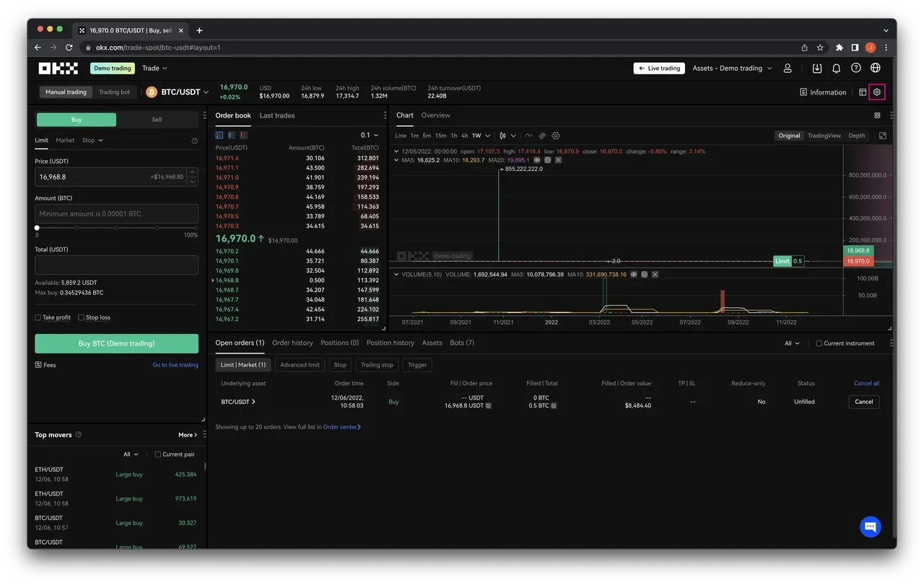Click the Bitcoin coin icon beside BTC/USDT
Image resolution: width=924 pixels, height=585 pixels.
click(152, 92)
